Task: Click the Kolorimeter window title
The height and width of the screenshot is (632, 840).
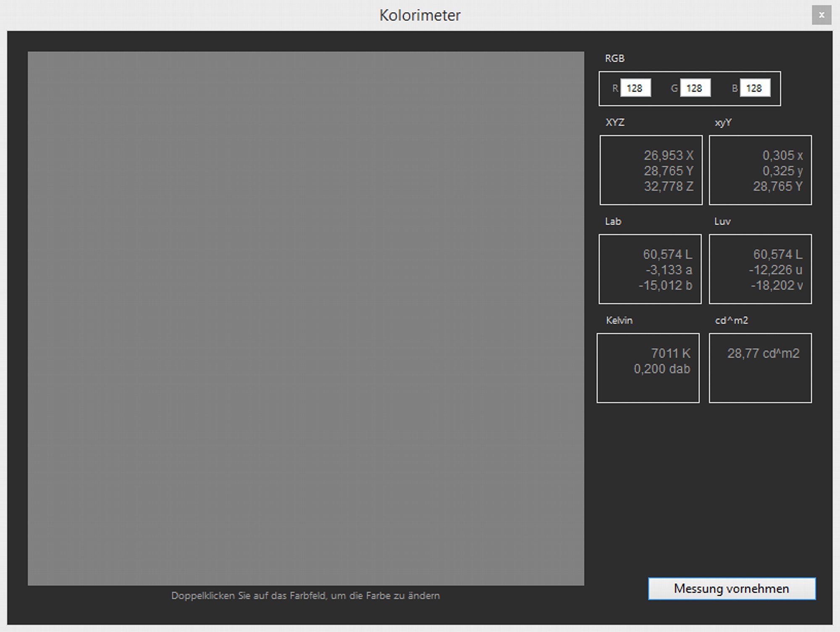Action: [420, 15]
